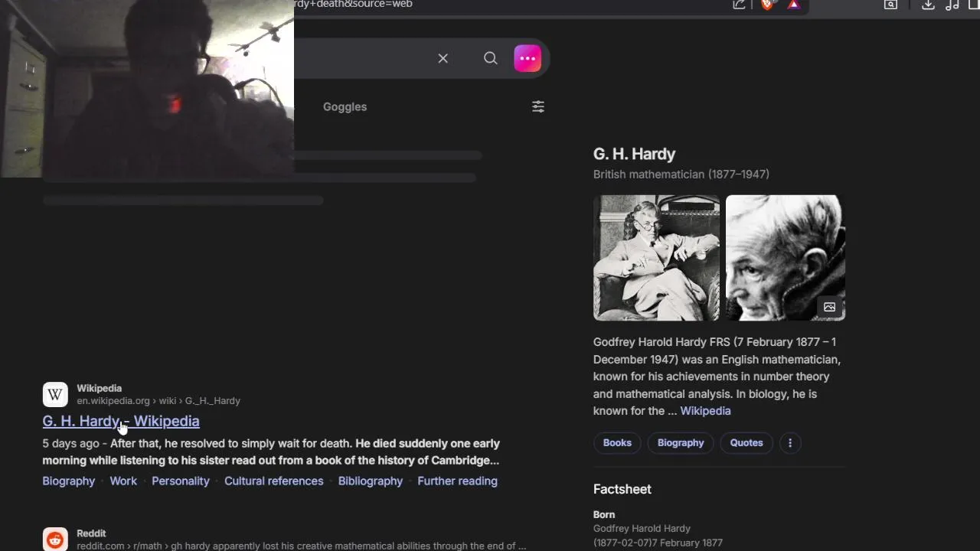Image resolution: width=980 pixels, height=551 pixels.
Task: Click the magnifier search icon
Action: pos(491,58)
